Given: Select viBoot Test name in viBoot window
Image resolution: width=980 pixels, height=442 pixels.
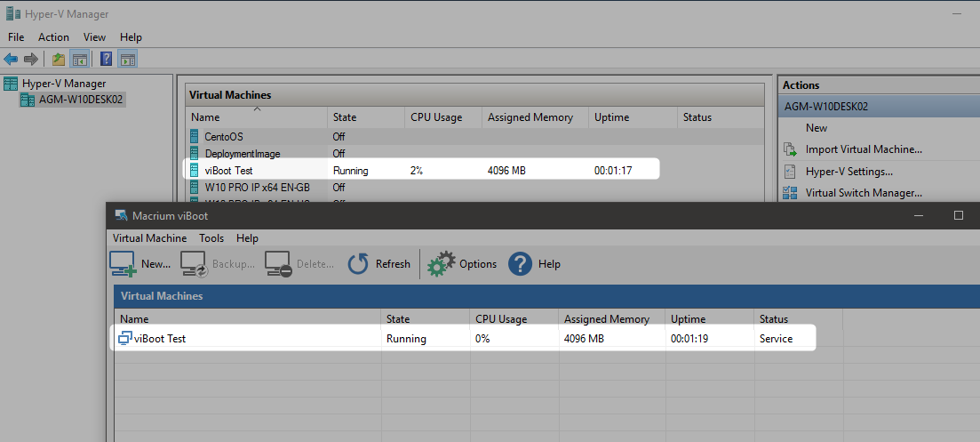Looking at the screenshot, I should 160,339.
